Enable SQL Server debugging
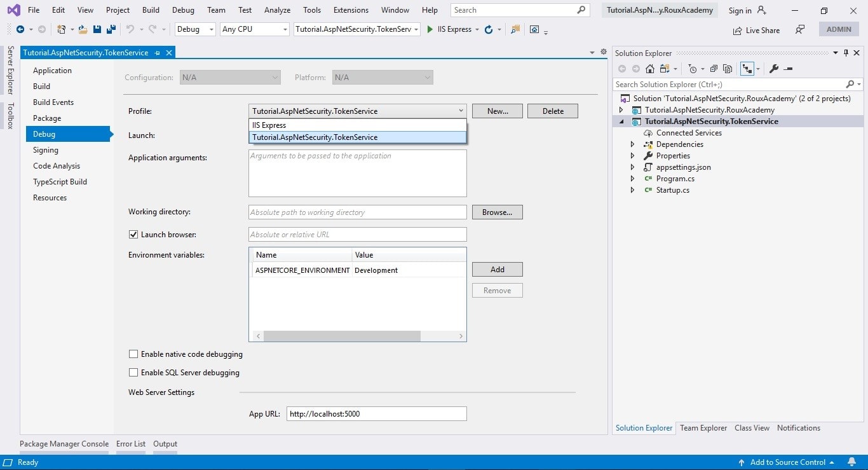This screenshot has height=470, width=868. [x=133, y=373]
